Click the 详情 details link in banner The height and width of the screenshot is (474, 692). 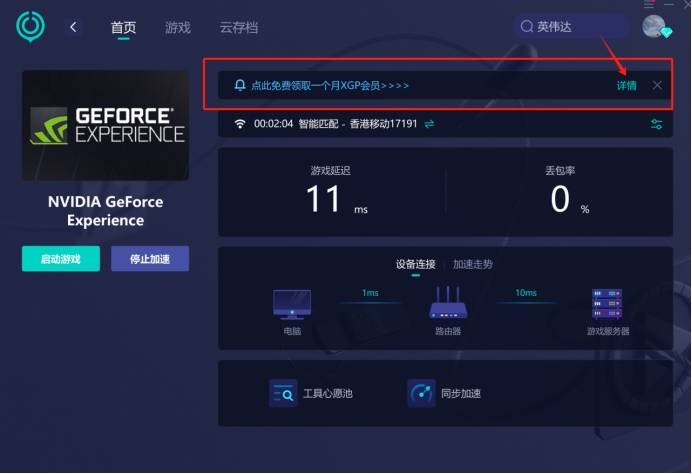(626, 86)
